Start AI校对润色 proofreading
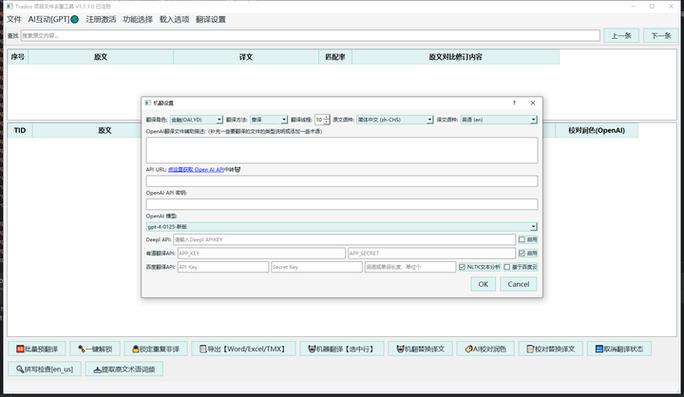 tap(486, 349)
